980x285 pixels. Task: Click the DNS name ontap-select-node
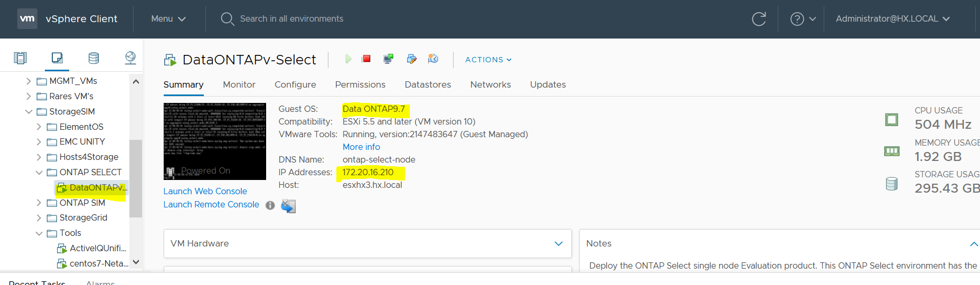[x=379, y=159]
